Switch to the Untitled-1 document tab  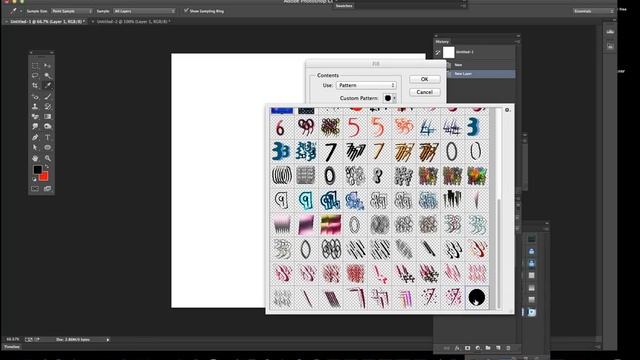48,21
